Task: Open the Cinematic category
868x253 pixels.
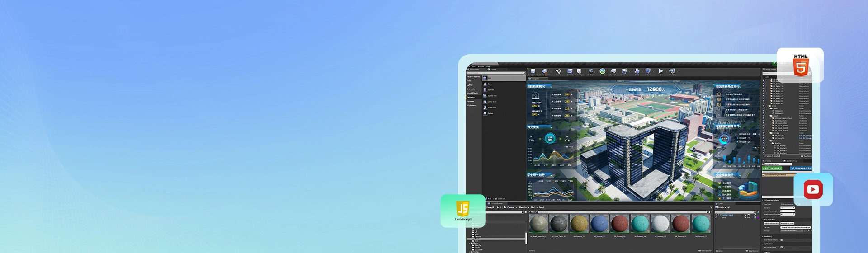Action: pyautogui.click(x=471, y=89)
